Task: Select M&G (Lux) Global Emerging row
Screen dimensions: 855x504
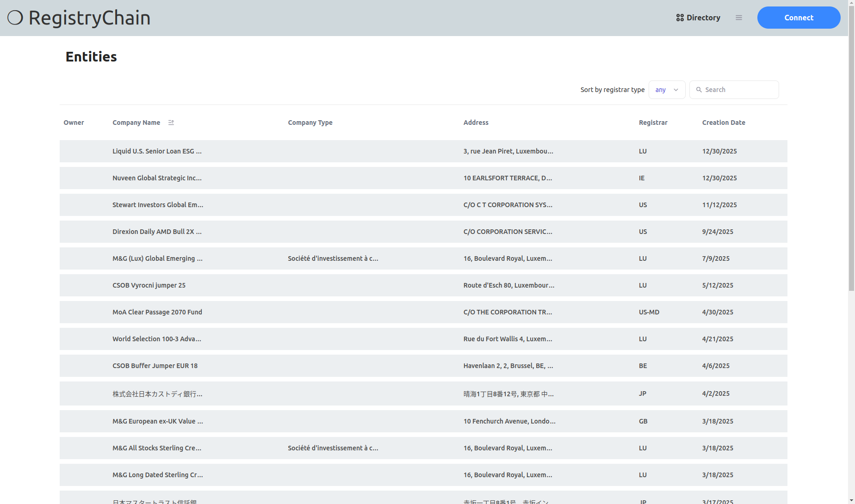Action: click(423, 258)
